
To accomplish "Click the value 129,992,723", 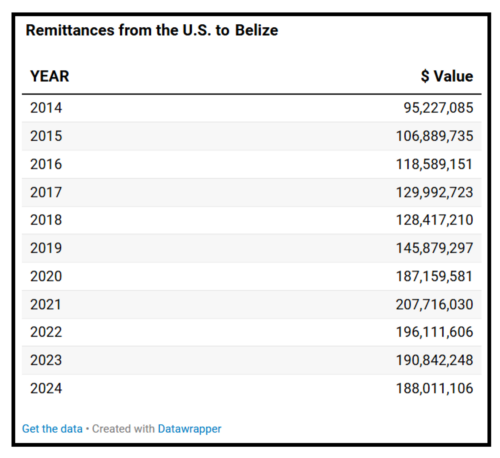I will [x=434, y=192].
